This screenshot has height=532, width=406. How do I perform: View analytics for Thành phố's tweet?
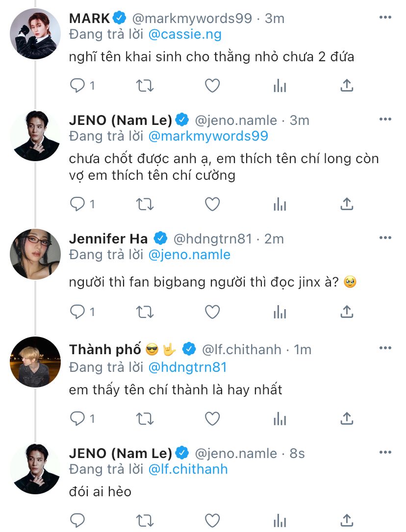click(279, 419)
